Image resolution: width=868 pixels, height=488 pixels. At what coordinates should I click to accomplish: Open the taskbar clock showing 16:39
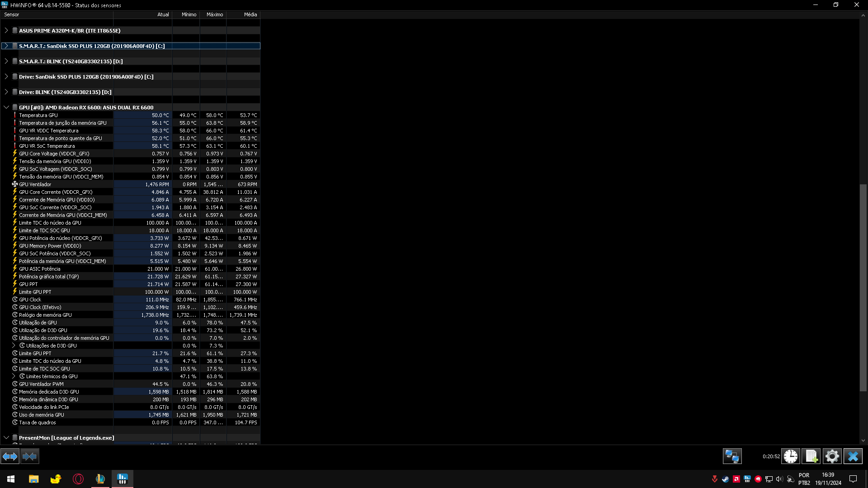(x=828, y=479)
